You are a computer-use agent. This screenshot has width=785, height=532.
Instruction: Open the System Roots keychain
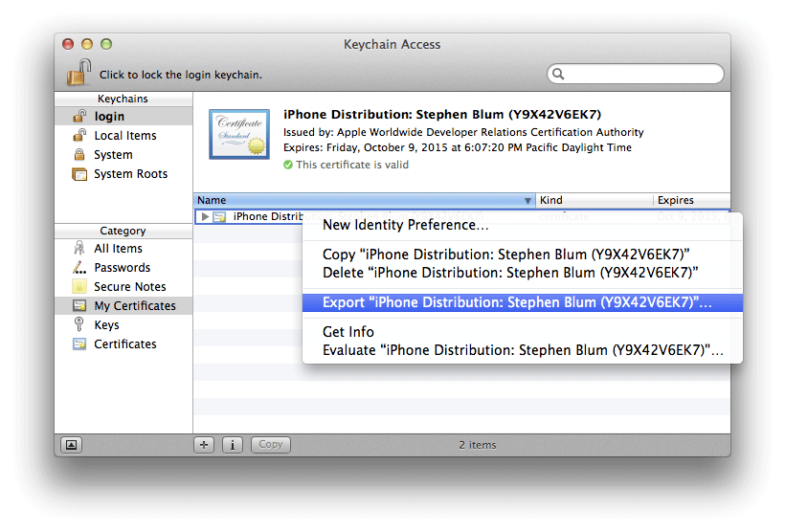click(130, 174)
